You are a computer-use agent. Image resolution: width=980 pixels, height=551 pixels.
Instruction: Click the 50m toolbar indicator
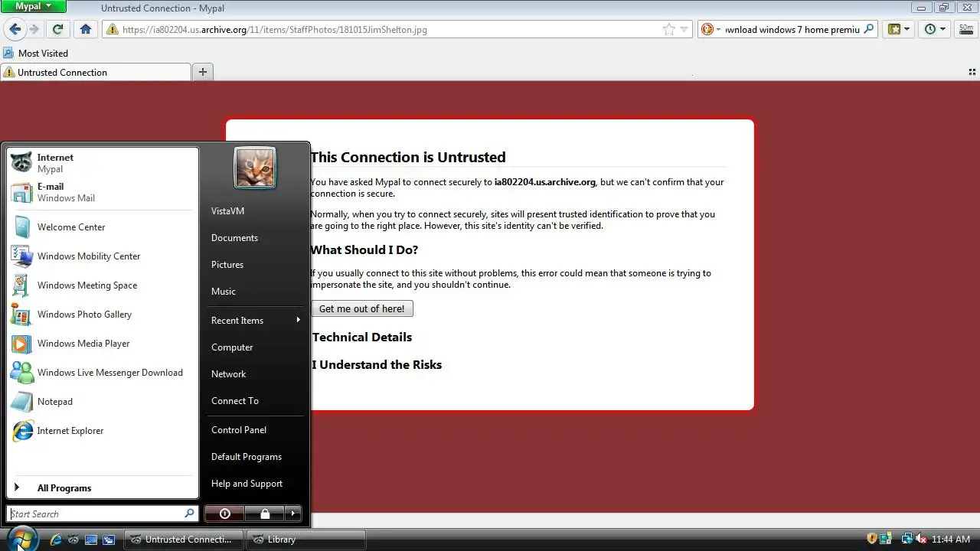tap(965, 28)
